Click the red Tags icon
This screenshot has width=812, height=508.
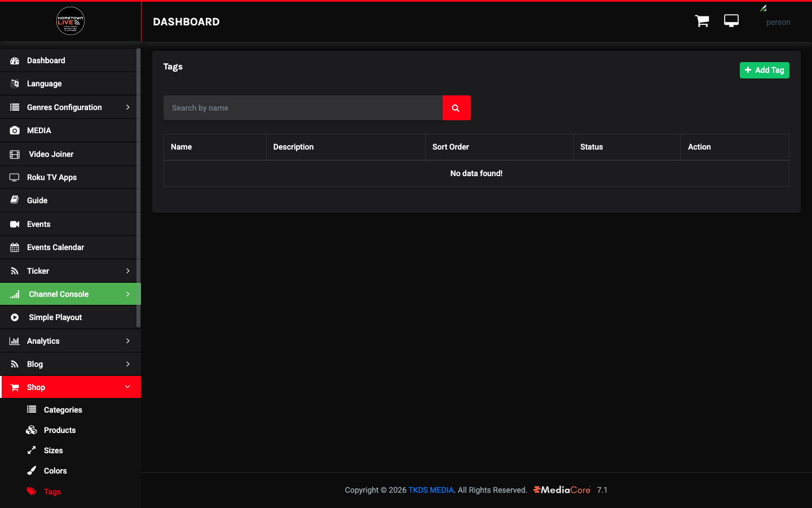click(x=32, y=491)
